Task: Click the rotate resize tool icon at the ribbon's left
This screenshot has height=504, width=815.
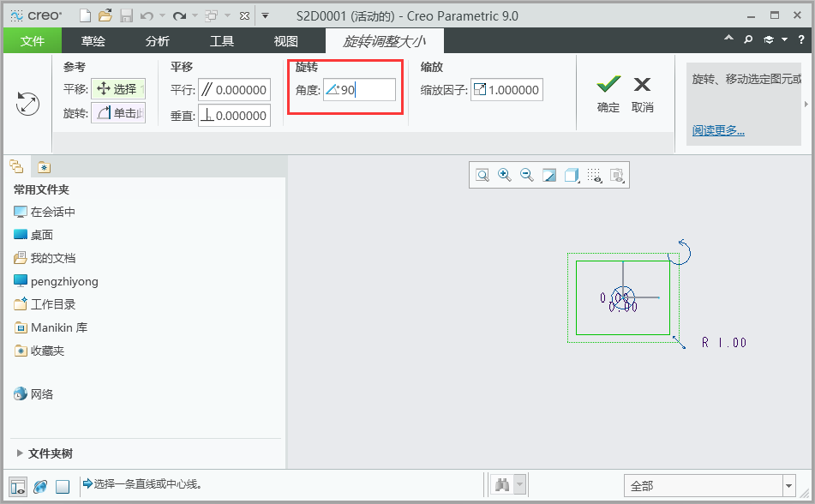Action: pos(27,104)
